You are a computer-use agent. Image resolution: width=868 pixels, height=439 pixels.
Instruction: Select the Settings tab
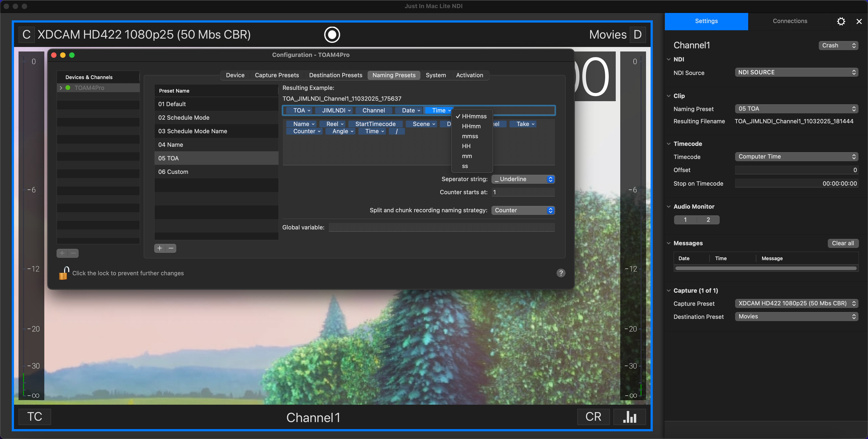tap(706, 21)
